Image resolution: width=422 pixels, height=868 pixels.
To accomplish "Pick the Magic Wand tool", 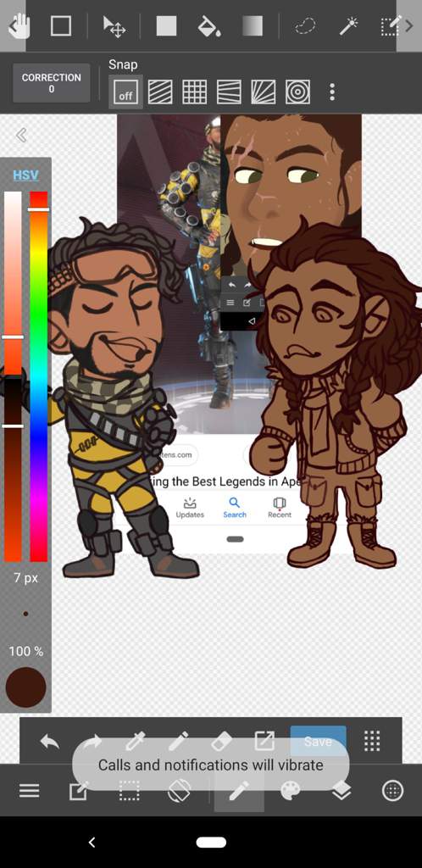I will pos(349,26).
